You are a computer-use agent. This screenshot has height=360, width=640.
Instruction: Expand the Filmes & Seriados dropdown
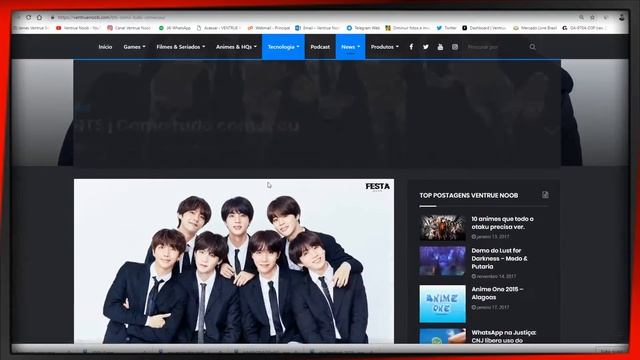180,47
